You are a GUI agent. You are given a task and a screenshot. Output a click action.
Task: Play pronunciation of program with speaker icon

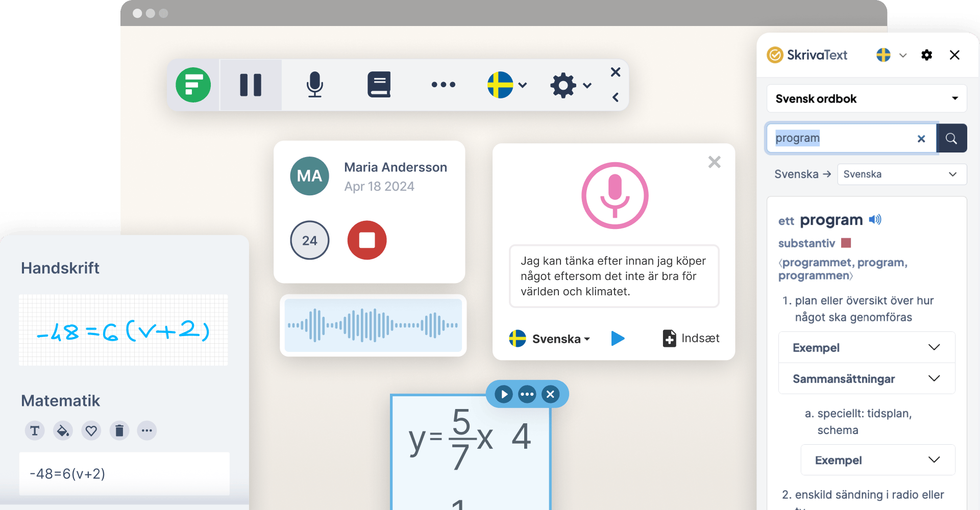[x=875, y=219]
